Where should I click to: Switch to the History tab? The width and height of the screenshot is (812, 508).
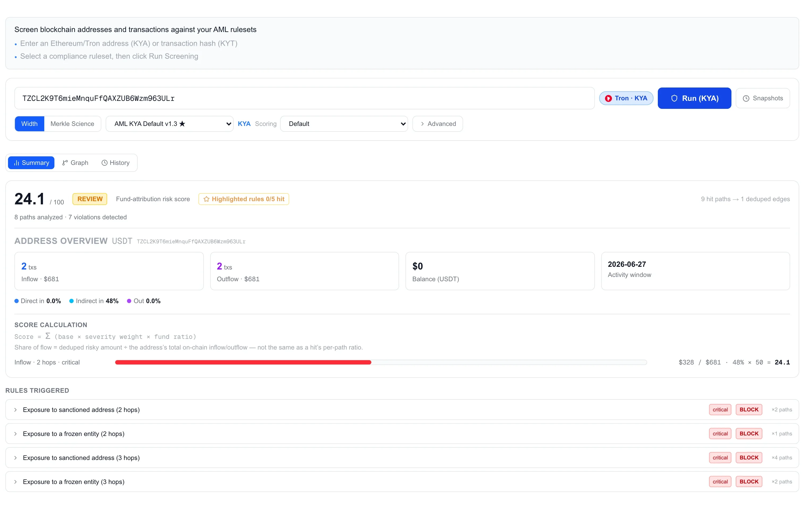[115, 162]
